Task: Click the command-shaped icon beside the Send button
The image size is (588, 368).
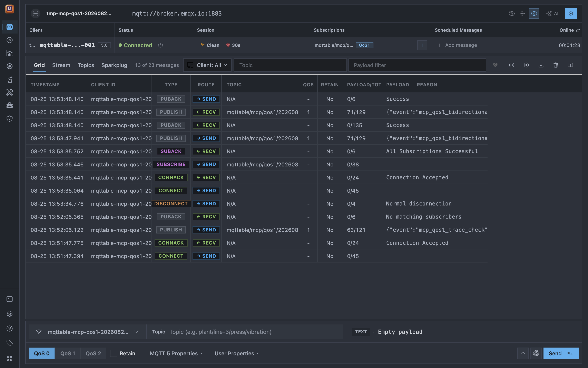Action: click(x=536, y=353)
